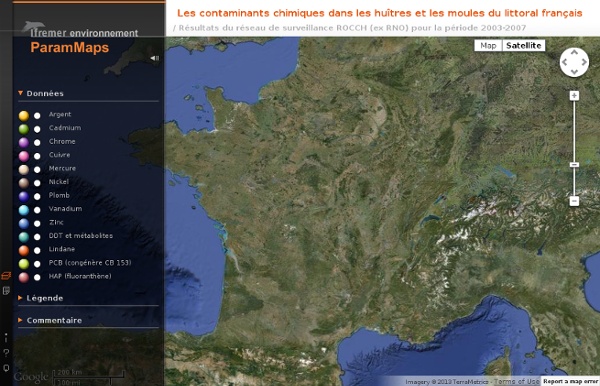The height and width of the screenshot is (386, 600).
Task: Click the Ifremer environnement header text
Action: [x=84, y=33]
